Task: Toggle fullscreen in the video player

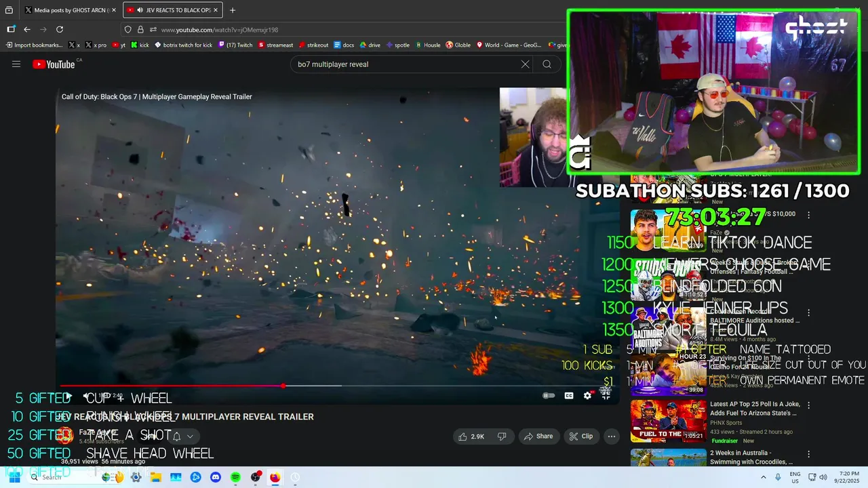Action: 606,396
